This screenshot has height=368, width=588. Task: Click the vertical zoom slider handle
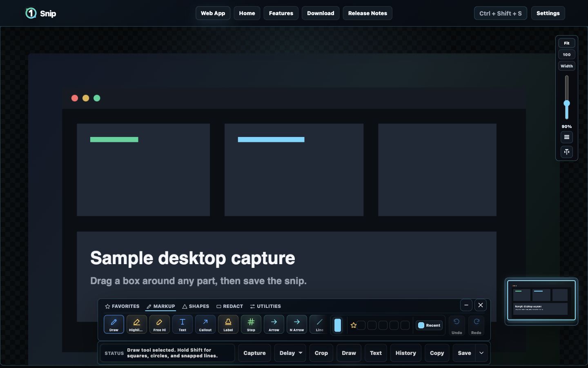point(567,103)
